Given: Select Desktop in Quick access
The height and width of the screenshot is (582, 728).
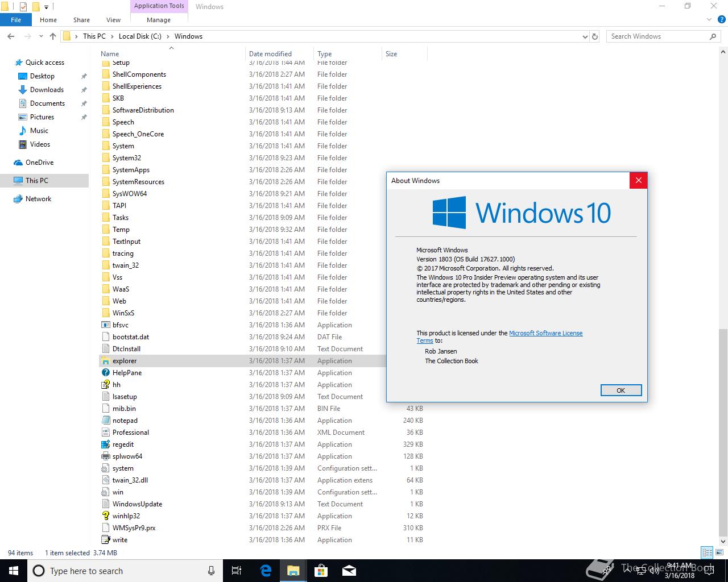Looking at the screenshot, I should pyautogui.click(x=44, y=76).
